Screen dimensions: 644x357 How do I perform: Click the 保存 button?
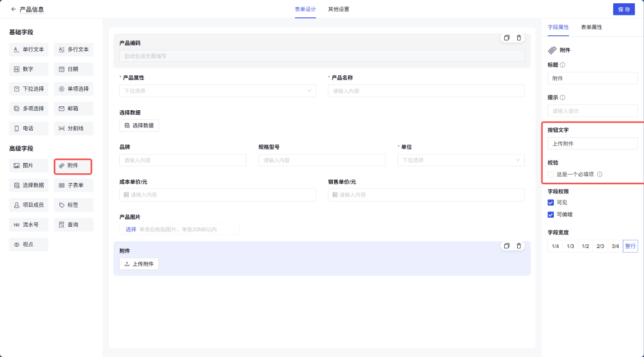click(x=623, y=10)
